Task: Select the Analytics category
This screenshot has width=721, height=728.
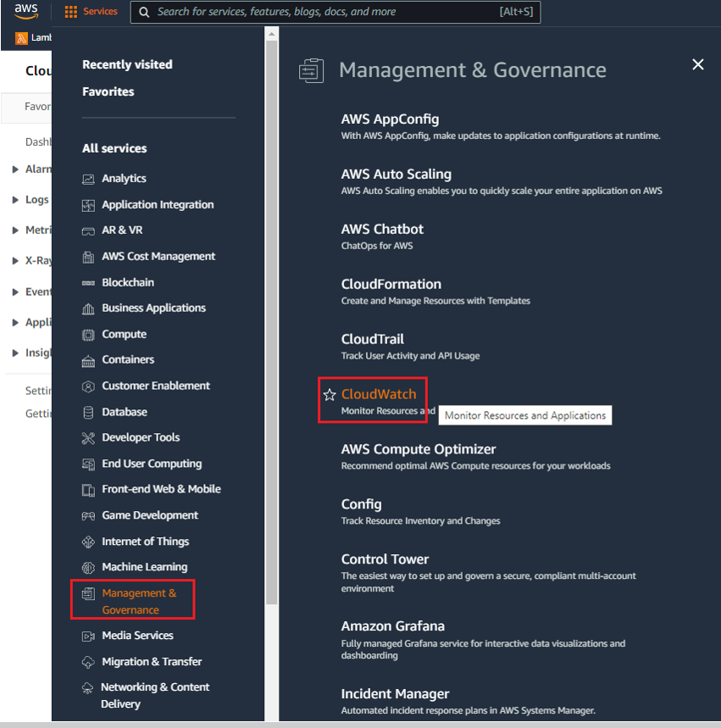Action: tap(124, 179)
